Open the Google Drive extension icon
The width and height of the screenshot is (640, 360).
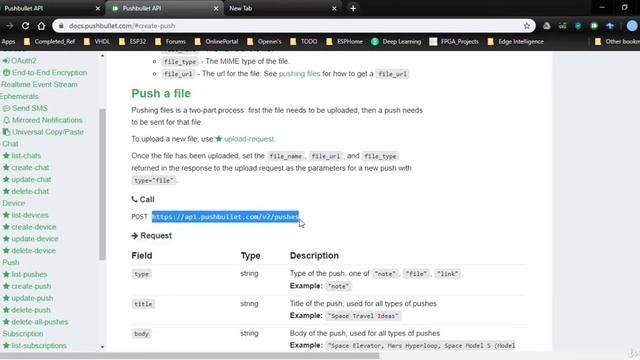(x=547, y=26)
